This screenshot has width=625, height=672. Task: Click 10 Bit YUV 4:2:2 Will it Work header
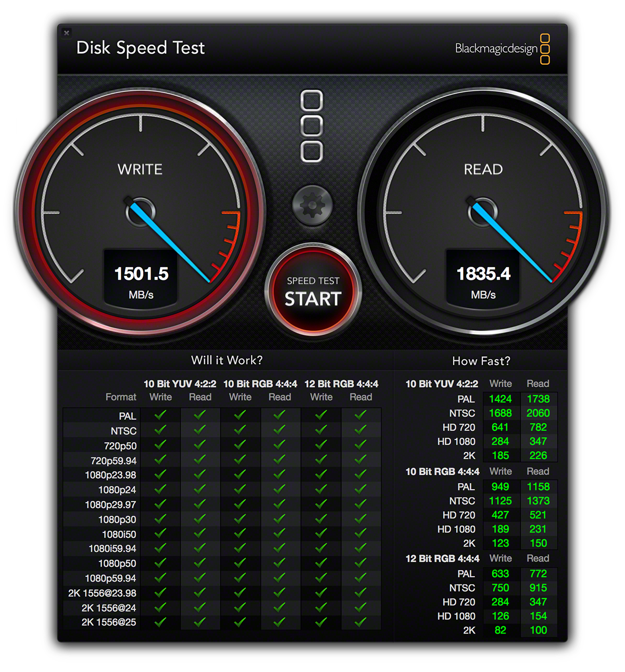[180, 384]
